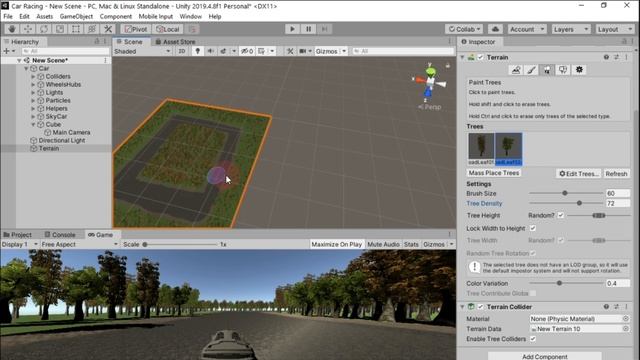Open the hierarchy create plus menu
The image size is (640, 360).
(x=9, y=51)
